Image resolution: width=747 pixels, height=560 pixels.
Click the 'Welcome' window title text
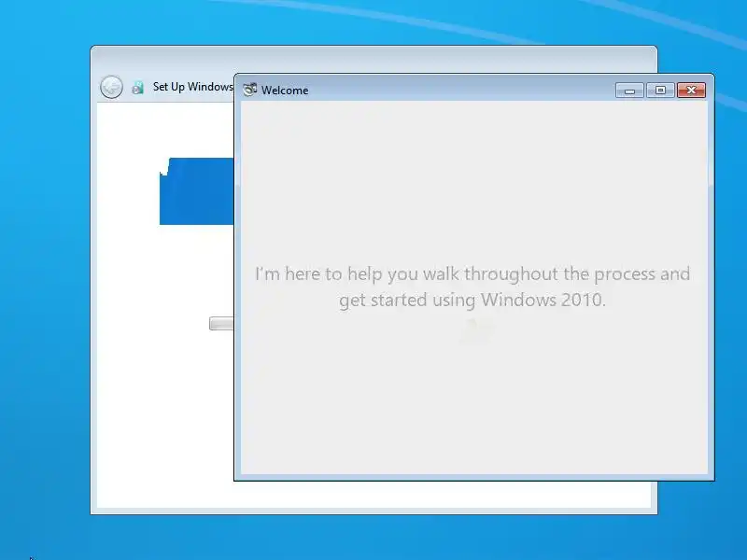[285, 90]
